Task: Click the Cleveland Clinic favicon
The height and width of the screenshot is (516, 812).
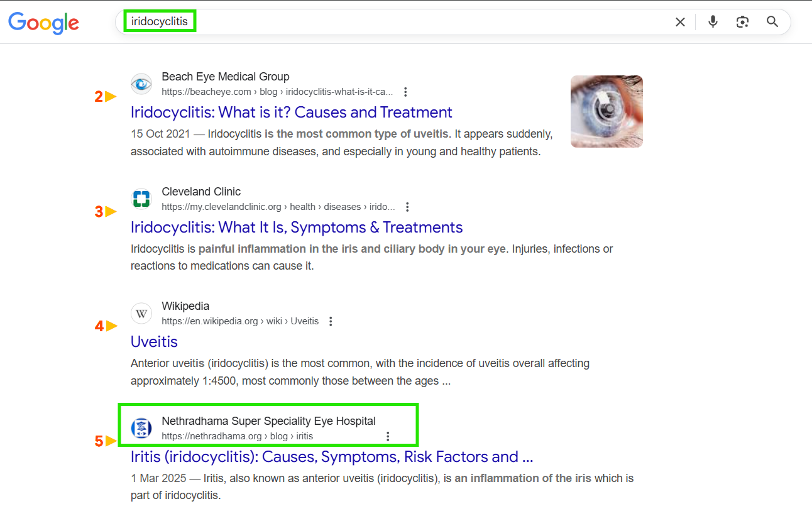Action: (x=141, y=199)
